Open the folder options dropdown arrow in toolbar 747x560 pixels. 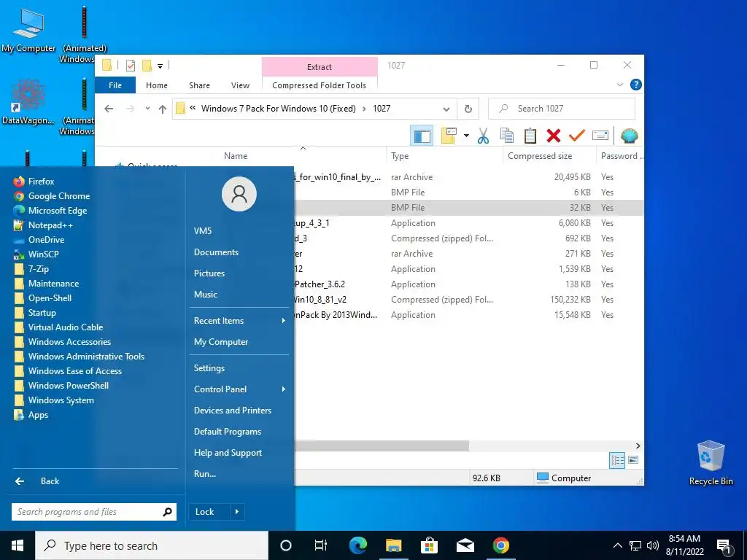coord(466,136)
